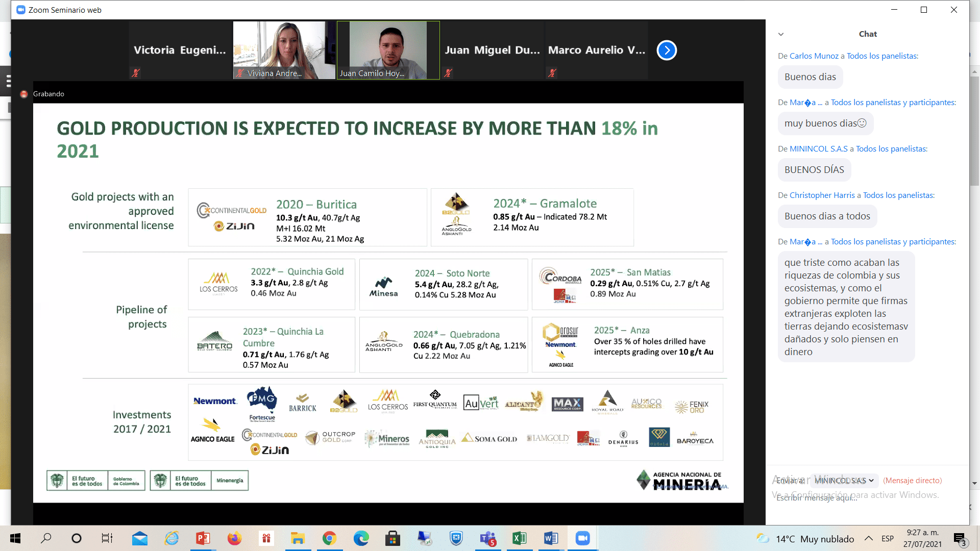Click Victoria Eugeni's muted microphone icon
The height and width of the screenshot is (551, 980).
tap(135, 73)
